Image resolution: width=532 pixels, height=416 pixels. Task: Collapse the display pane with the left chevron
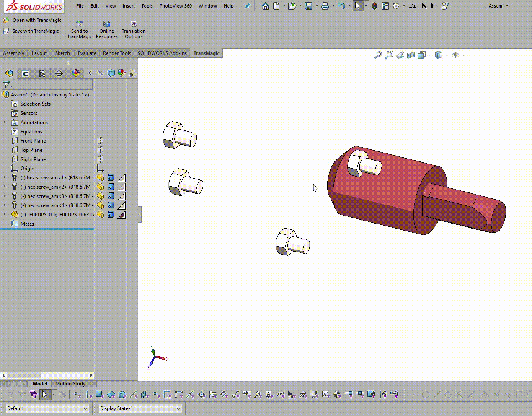tap(90, 73)
